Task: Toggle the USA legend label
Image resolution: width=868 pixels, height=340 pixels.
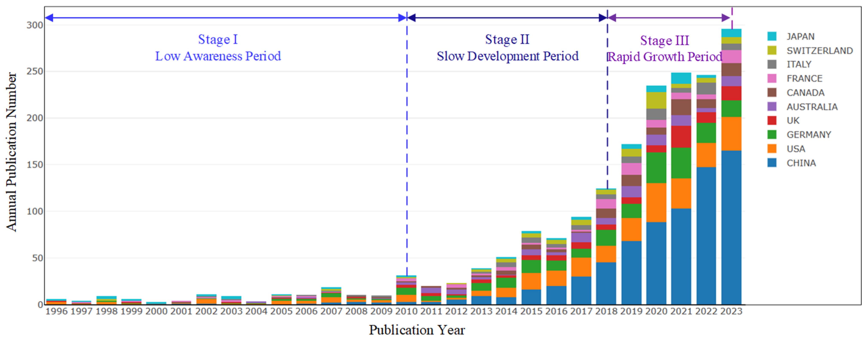Action: pos(796,149)
